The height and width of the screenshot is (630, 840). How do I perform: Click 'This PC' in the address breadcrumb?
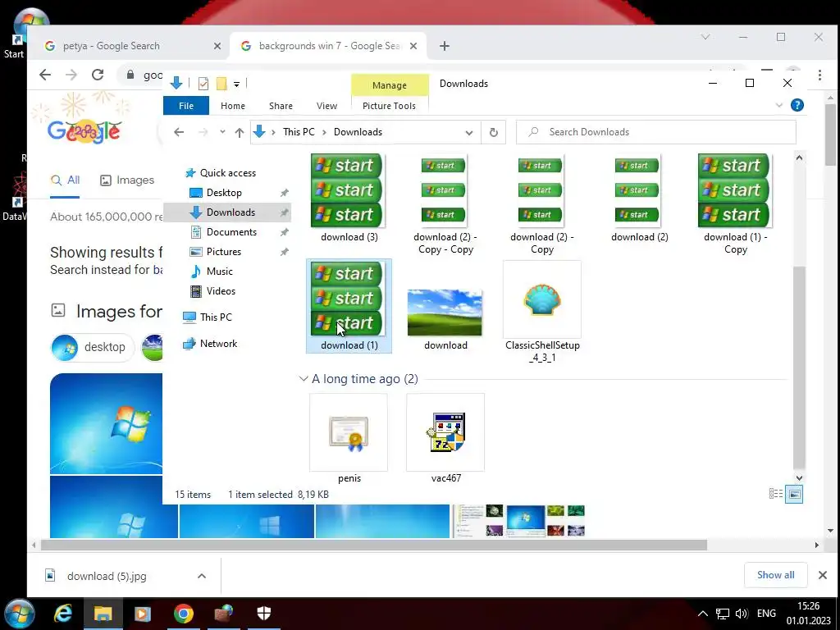tap(299, 132)
